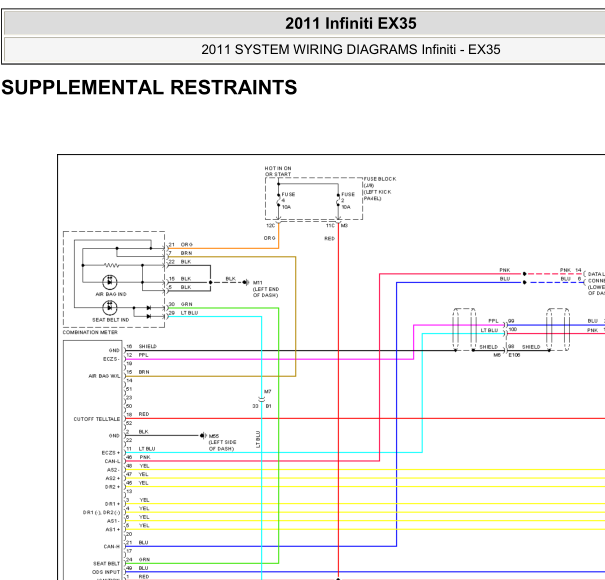Click the 'DR1 +' pin label
The width and height of the screenshot is (605, 580).
point(112,504)
